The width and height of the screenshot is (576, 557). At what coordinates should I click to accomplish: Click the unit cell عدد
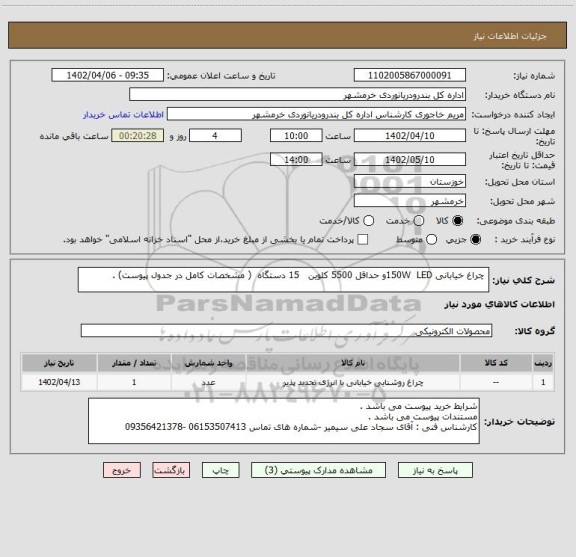pos(208,382)
